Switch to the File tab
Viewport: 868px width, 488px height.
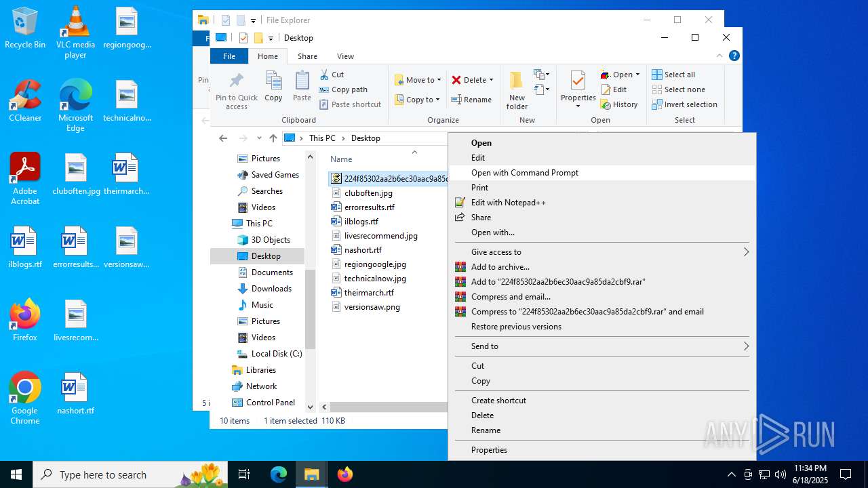(x=229, y=56)
